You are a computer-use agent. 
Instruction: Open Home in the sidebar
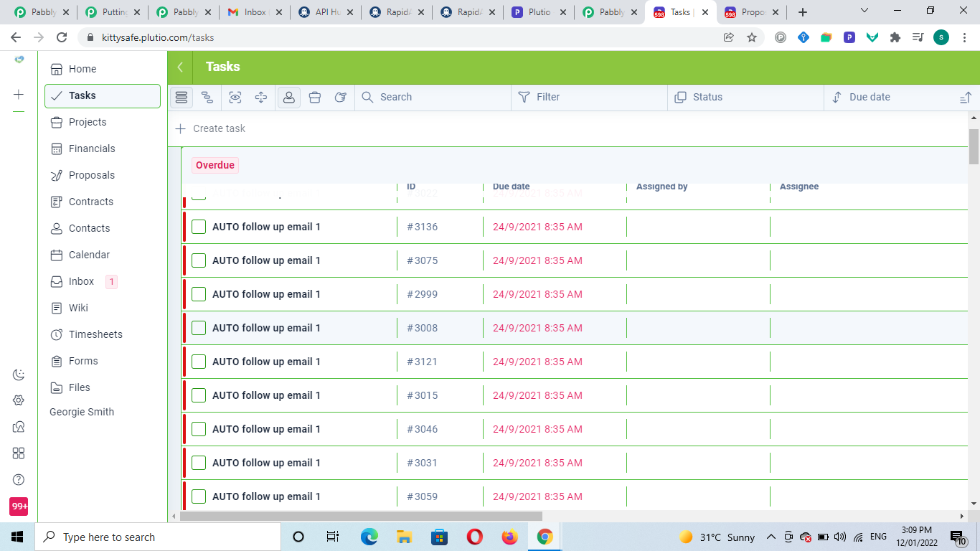pyautogui.click(x=103, y=69)
